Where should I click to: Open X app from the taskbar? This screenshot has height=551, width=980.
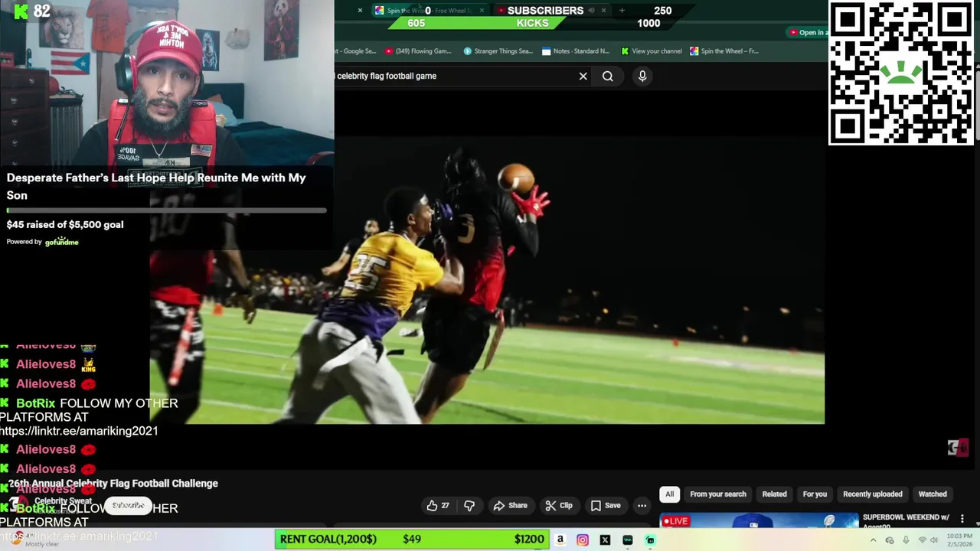605,540
